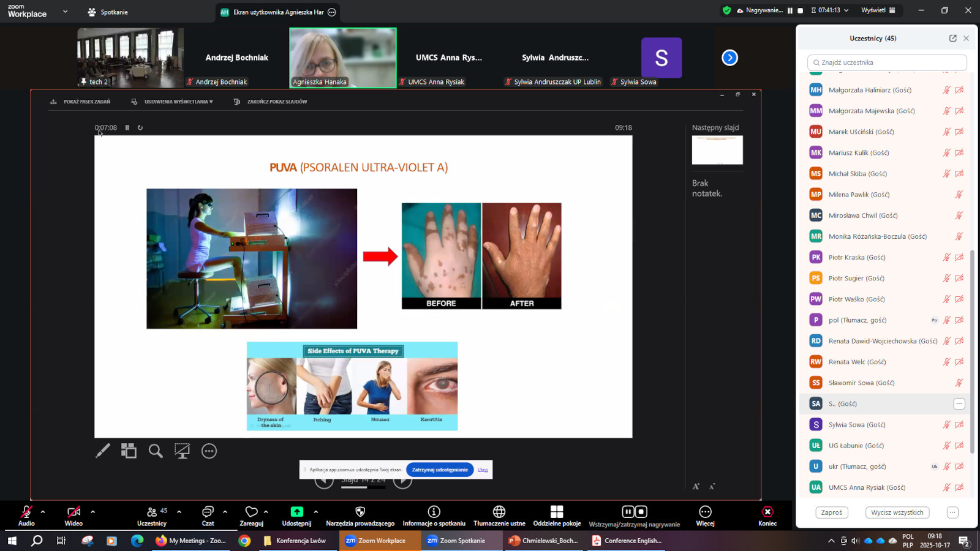The image size is (980, 551).
Task: Open Oddzielne pokoje breakout rooms
Action: click(557, 515)
